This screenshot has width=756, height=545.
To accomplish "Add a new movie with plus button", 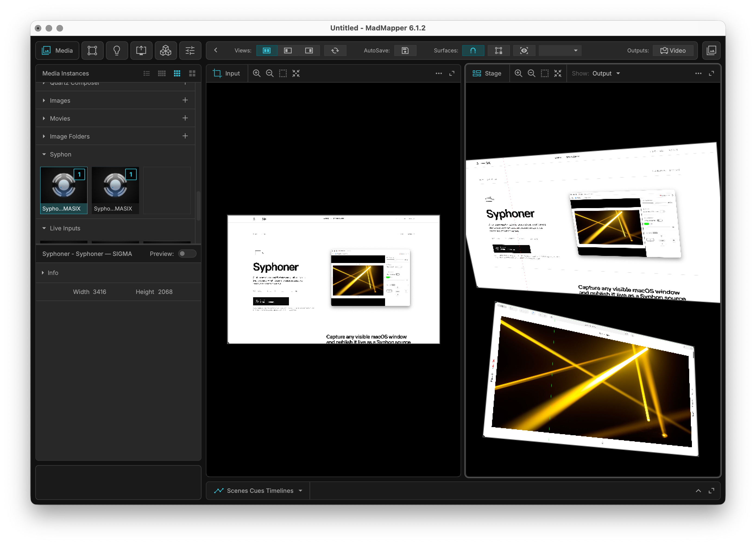I will point(185,118).
